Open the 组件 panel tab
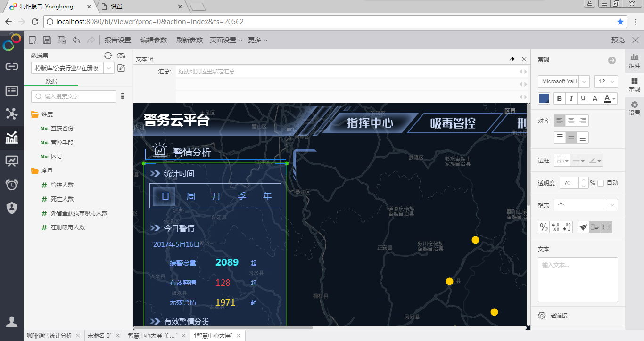 pyautogui.click(x=635, y=61)
